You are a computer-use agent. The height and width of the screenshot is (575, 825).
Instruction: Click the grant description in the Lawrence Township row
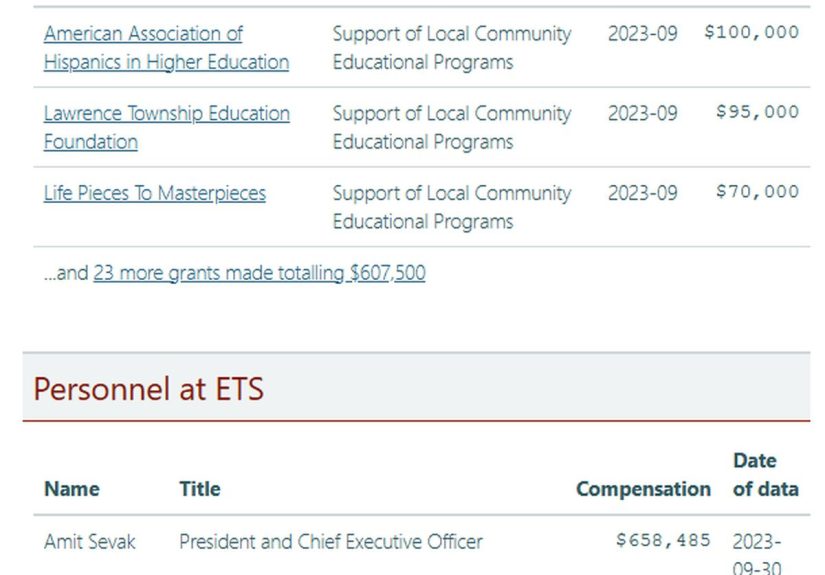(x=452, y=127)
